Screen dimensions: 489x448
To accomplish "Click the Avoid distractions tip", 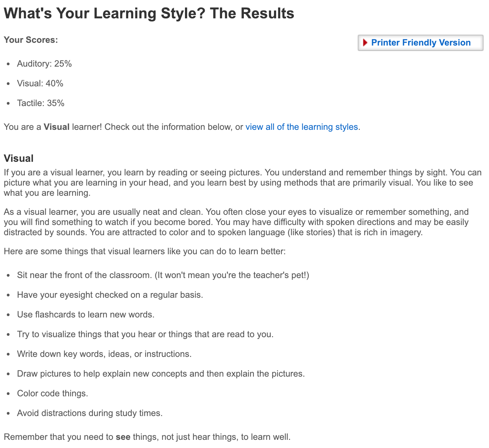I will (x=90, y=413).
